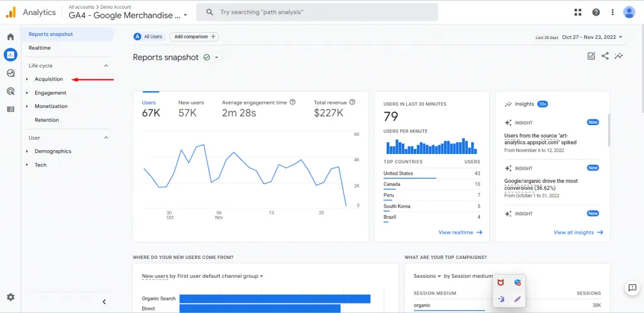Image resolution: width=644 pixels, height=313 pixels.
Task: Expand the Acquisition section
Action: pos(49,79)
